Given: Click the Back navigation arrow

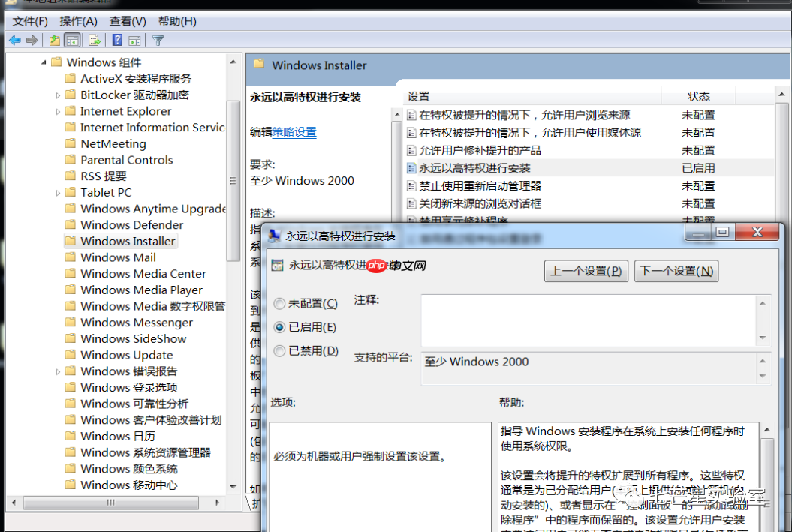Looking at the screenshot, I should click(15, 40).
